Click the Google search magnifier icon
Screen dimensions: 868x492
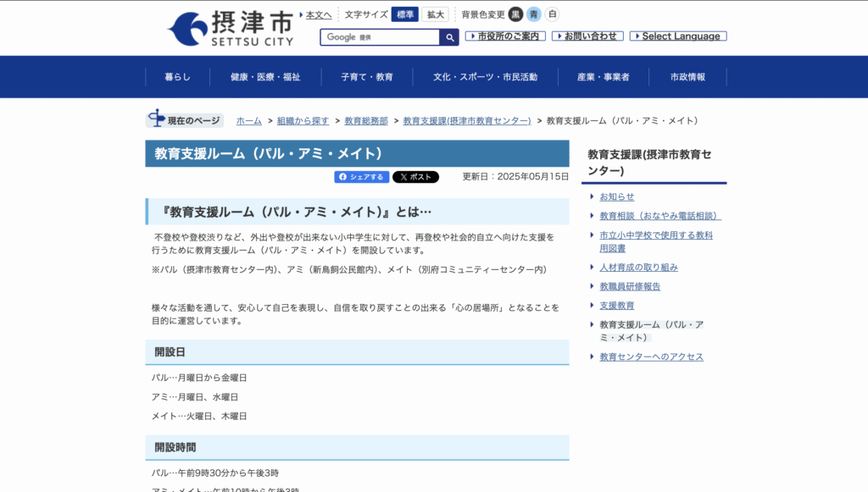pyautogui.click(x=449, y=37)
